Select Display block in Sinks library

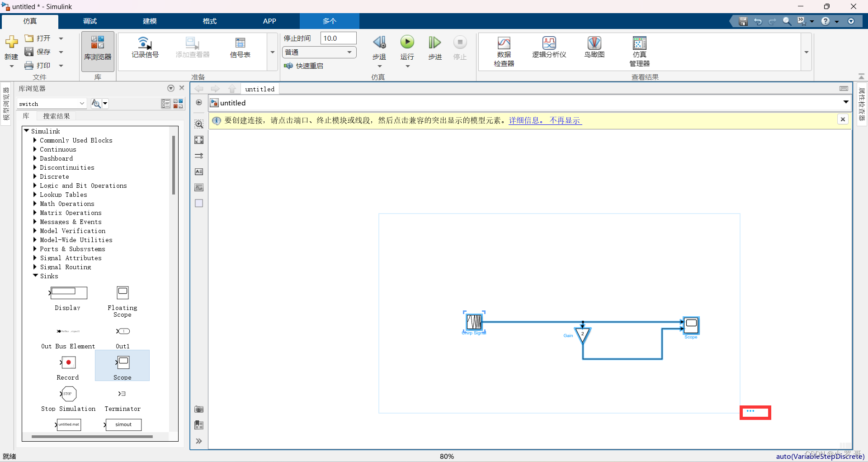pos(68,299)
